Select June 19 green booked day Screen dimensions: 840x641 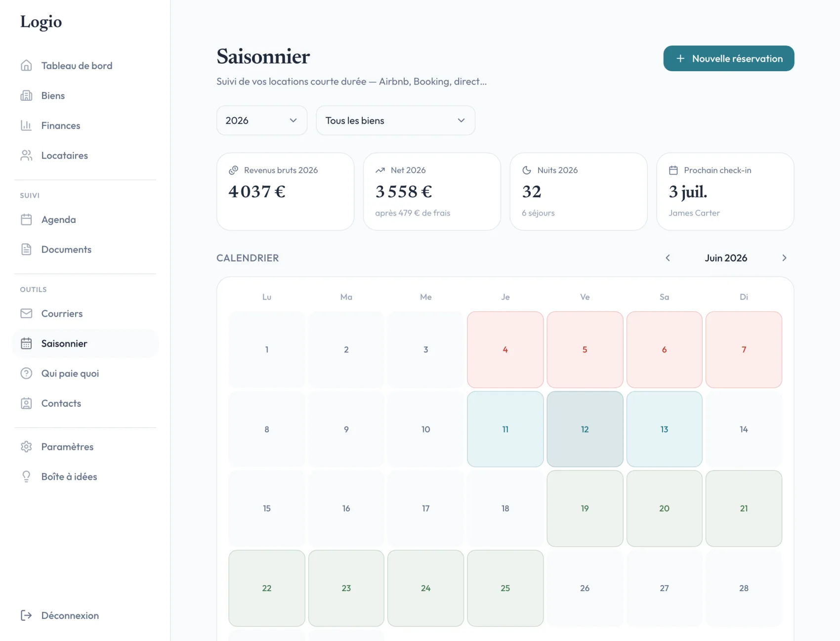click(585, 509)
